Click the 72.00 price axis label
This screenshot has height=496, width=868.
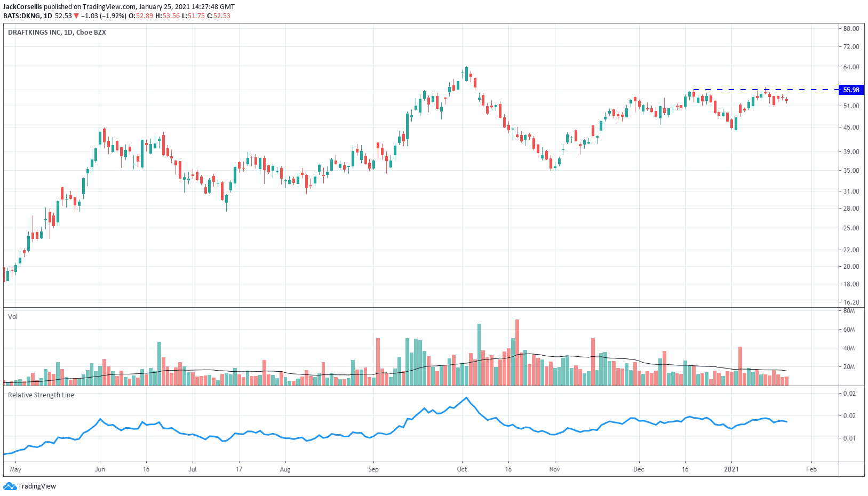pos(851,47)
